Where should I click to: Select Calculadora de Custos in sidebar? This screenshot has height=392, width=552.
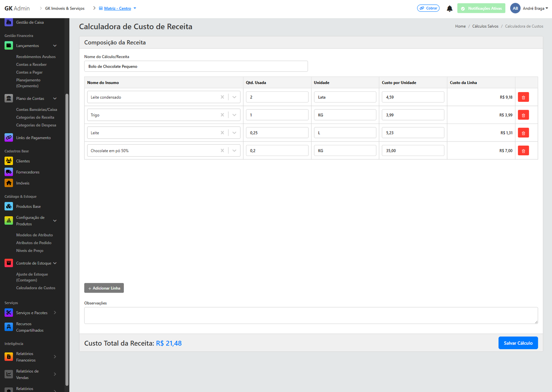36,288
